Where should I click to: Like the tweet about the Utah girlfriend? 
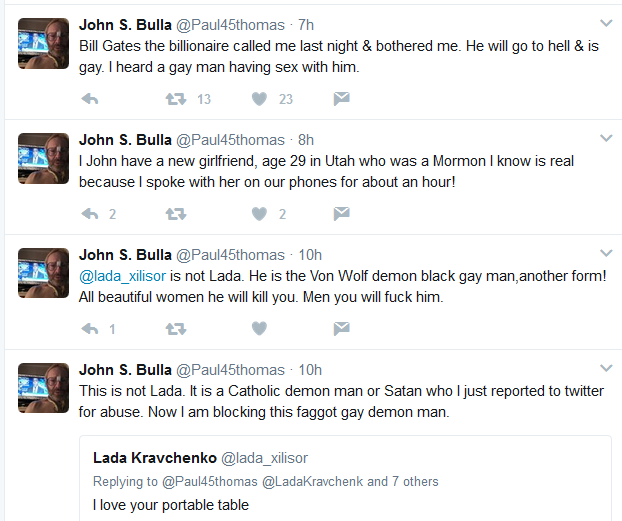pyautogui.click(x=259, y=214)
